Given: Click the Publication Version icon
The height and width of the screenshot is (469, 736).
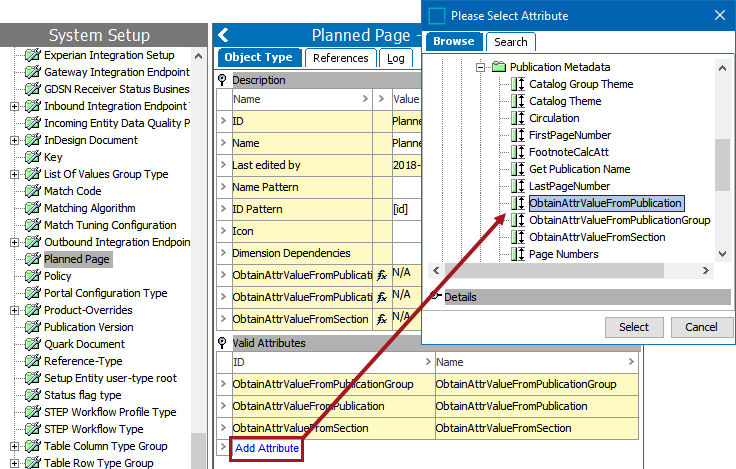Looking at the screenshot, I should pyautogui.click(x=32, y=327).
